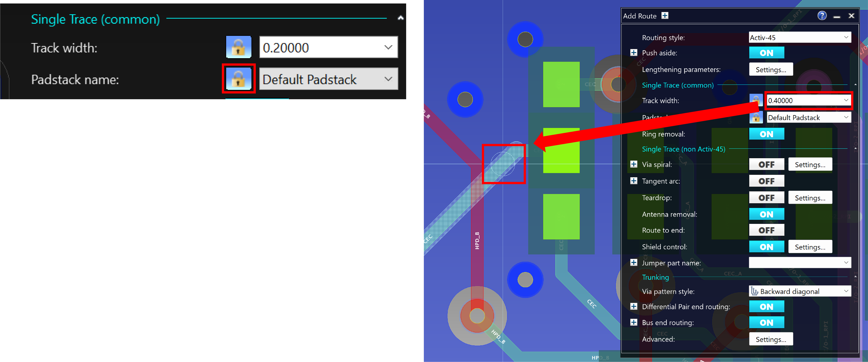Collapse the Trunking section
This screenshot has width=868, height=362.
tap(855, 277)
